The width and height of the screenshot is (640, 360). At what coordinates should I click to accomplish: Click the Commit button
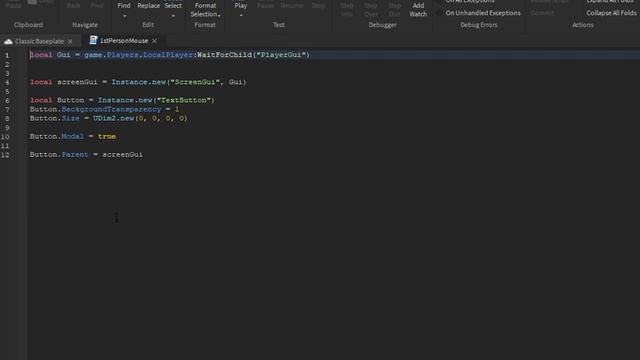tap(542, 13)
